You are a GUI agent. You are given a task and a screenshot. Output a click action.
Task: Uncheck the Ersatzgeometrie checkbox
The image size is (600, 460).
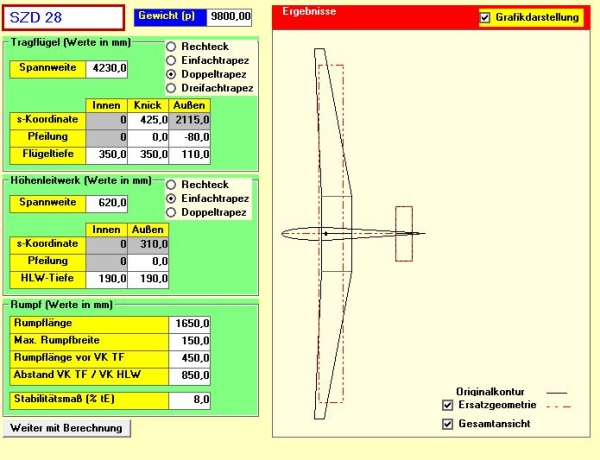(x=447, y=405)
